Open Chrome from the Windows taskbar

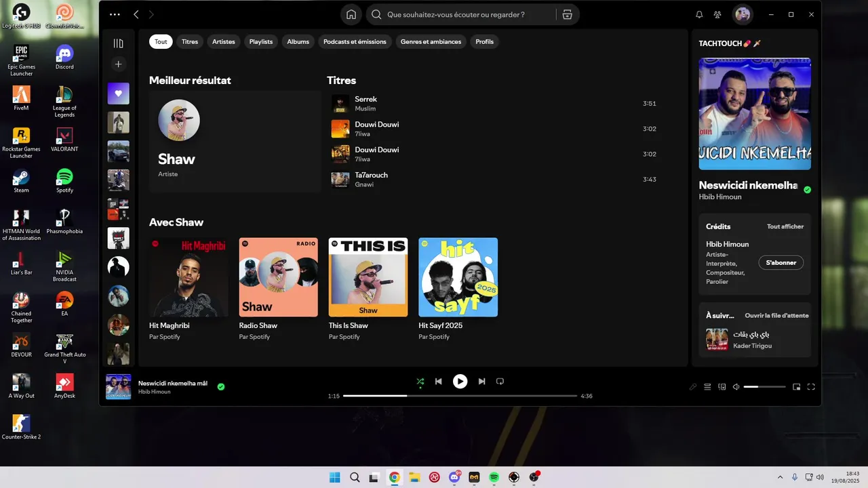(394, 477)
